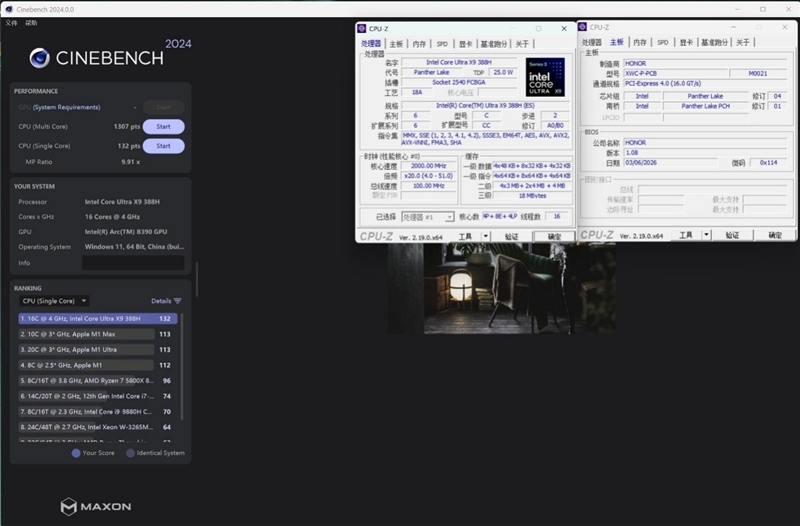800x526 pixels.
Task: Click 确定 button in right CPU-Z
Action: point(775,235)
